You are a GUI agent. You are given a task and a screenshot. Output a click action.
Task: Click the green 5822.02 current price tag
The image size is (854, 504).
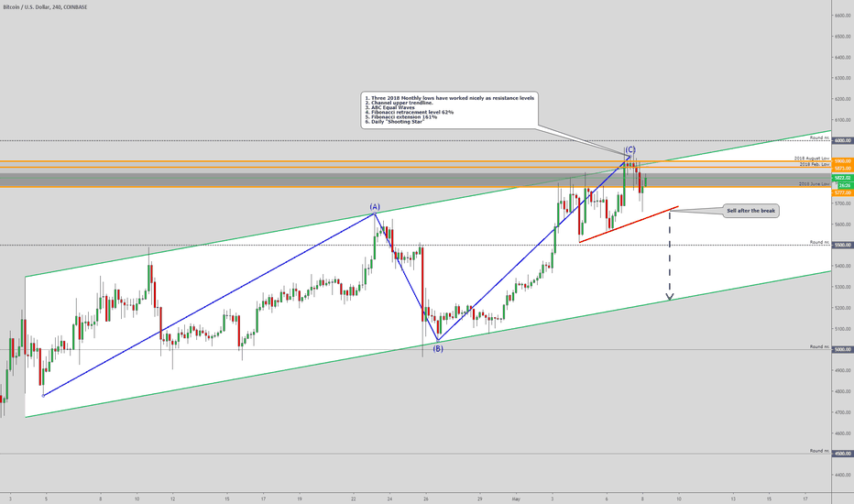[843, 178]
